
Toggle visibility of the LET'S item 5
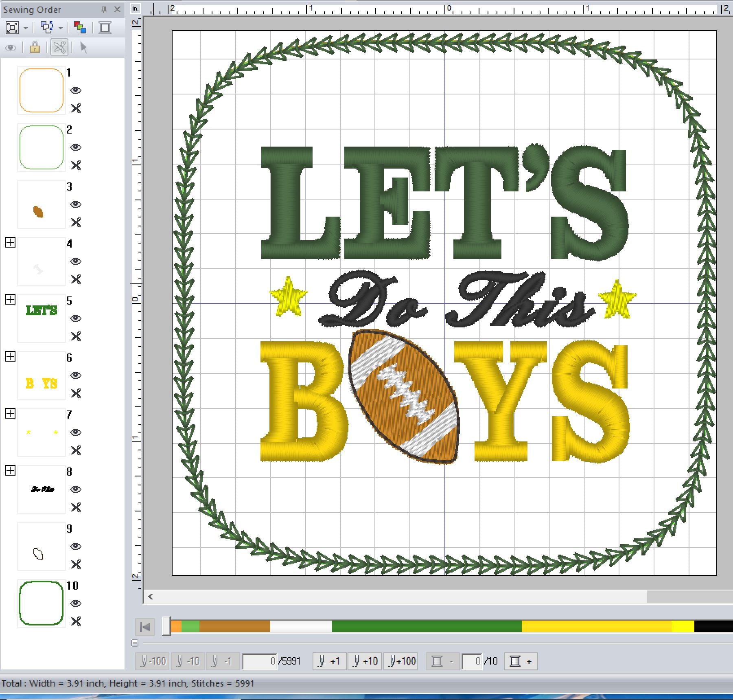click(76, 318)
